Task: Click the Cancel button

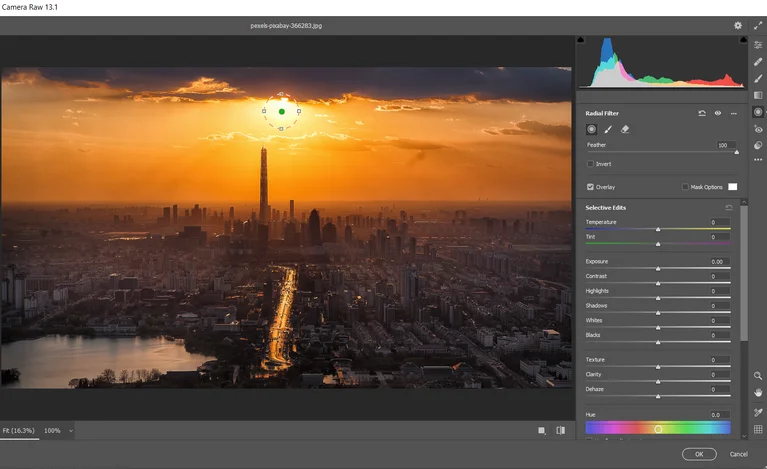Action: (738, 454)
